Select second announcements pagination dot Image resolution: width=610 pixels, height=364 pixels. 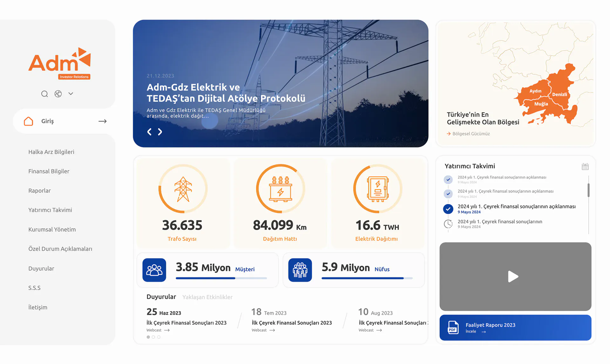click(153, 337)
